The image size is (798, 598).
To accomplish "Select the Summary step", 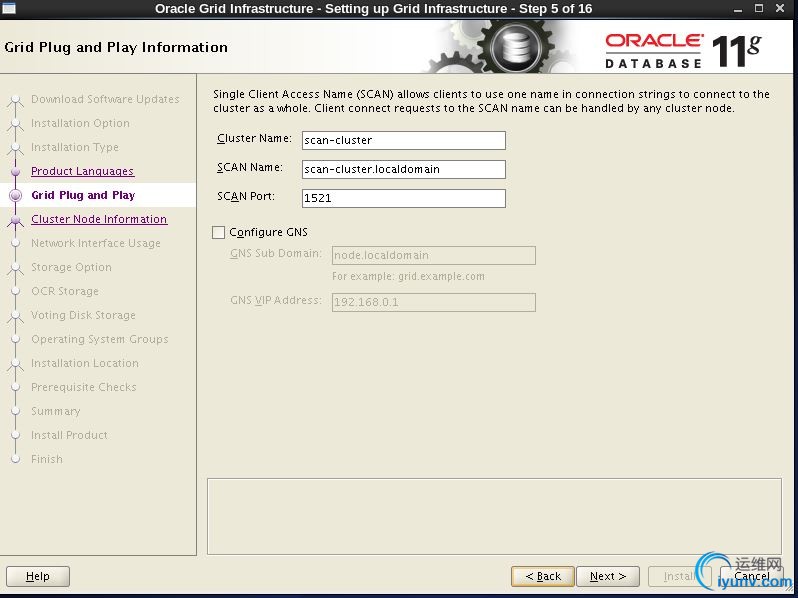I will pyautogui.click(x=56, y=411).
